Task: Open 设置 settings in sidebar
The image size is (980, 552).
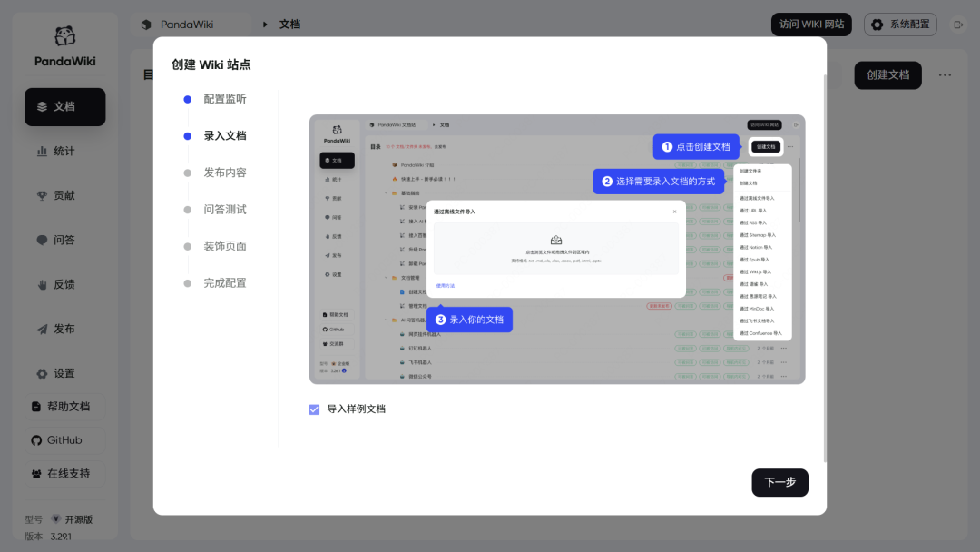Action: pyautogui.click(x=65, y=373)
